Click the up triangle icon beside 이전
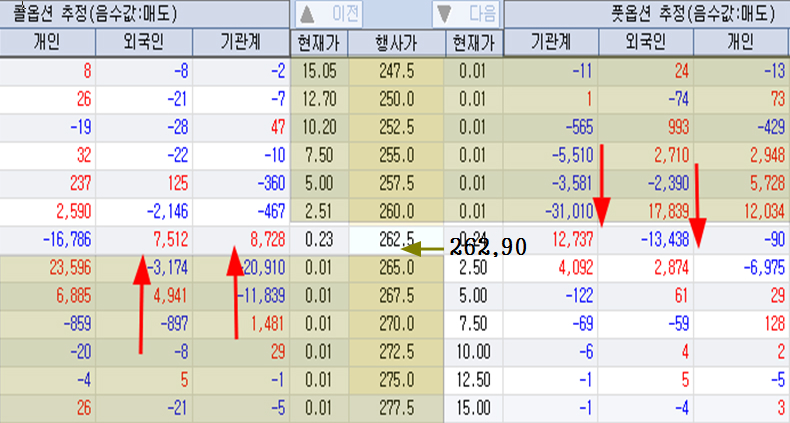The width and height of the screenshot is (790, 423). [x=307, y=15]
